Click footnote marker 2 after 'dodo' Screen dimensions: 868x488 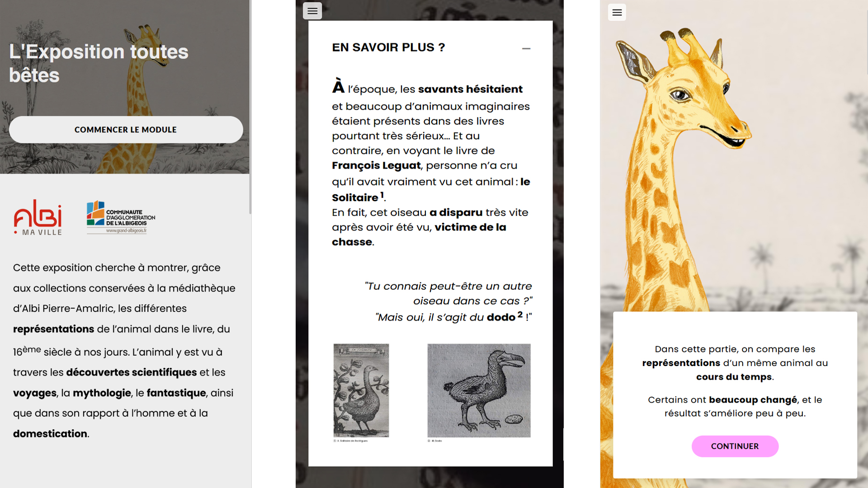(520, 314)
